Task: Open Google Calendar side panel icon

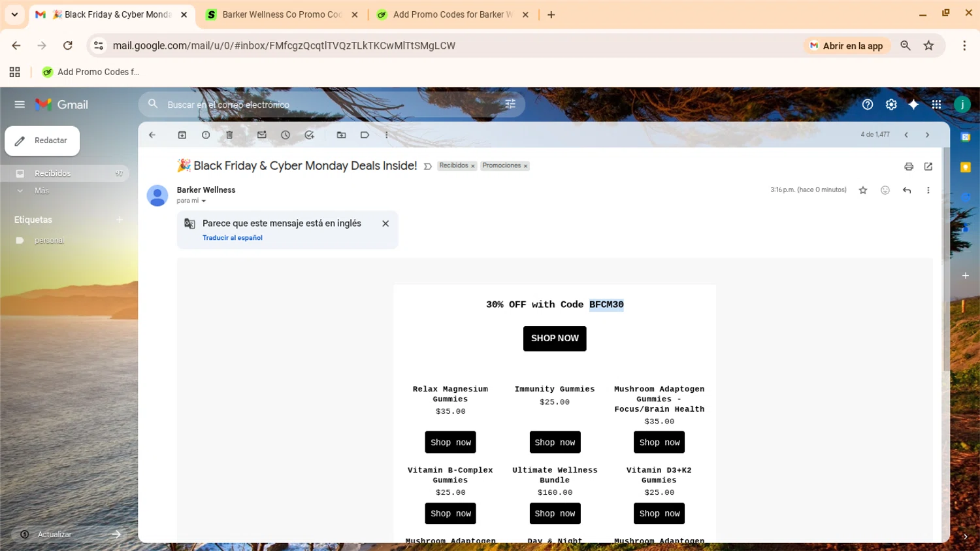Action: (x=966, y=137)
